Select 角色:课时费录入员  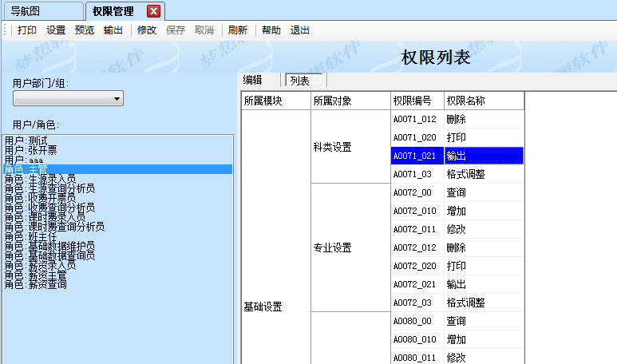(x=117, y=217)
